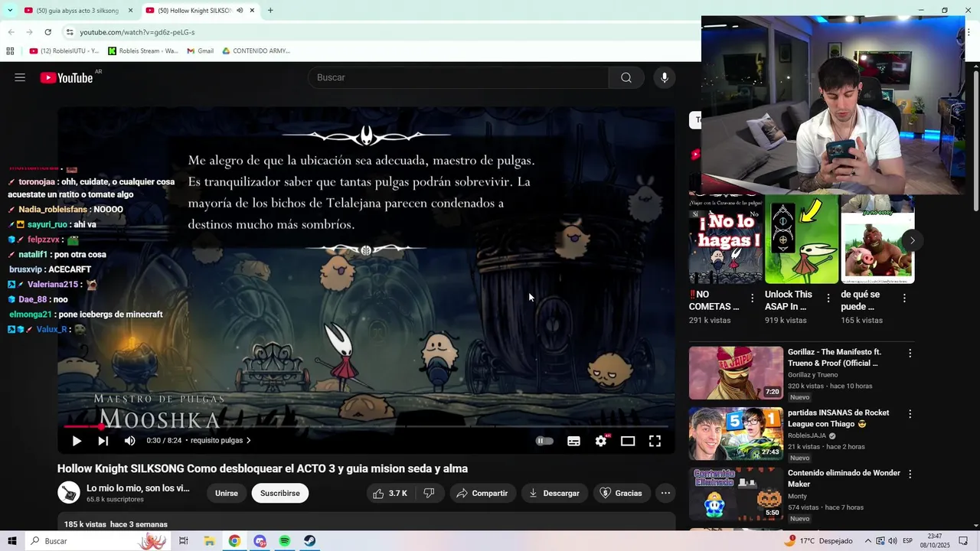The height and width of the screenshot is (551, 980).
Task: Go back to the previous page
Action: coord(11,32)
